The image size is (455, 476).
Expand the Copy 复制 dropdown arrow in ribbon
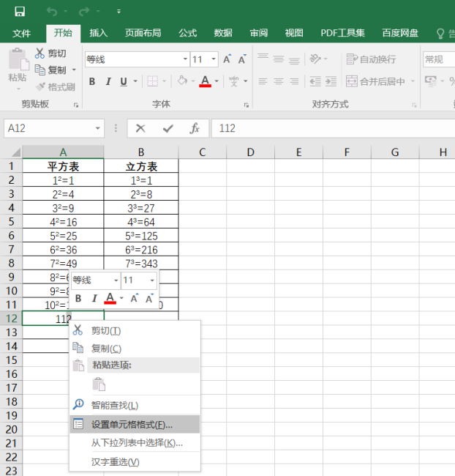click(74, 70)
